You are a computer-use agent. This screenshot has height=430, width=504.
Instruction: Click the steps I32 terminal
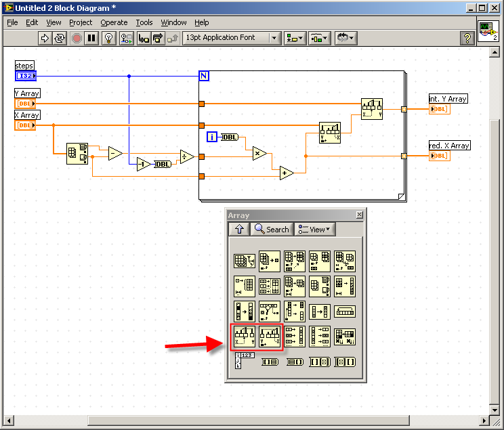tap(26, 76)
